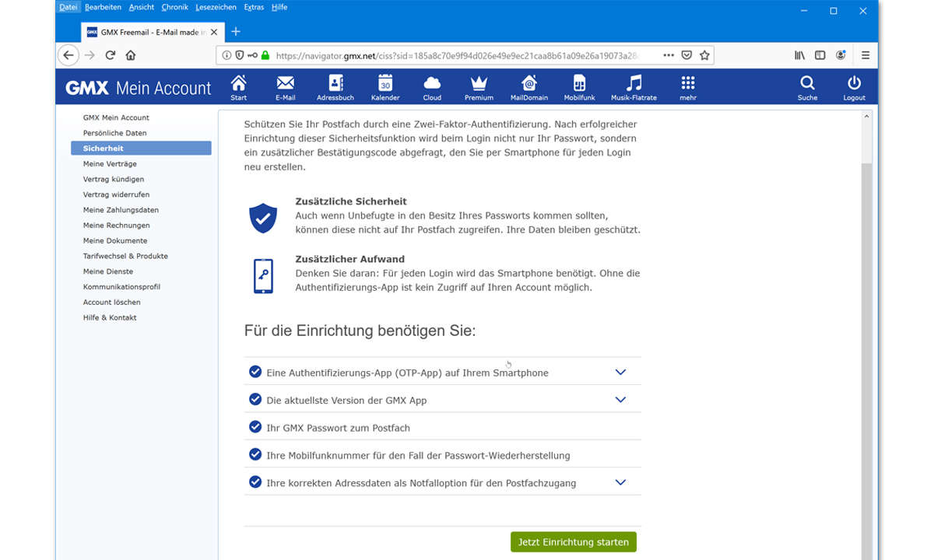The width and height of the screenshot is (934, 560).
Task: Click the tracking protection shield icon
Action: click(x=239, y=55)
